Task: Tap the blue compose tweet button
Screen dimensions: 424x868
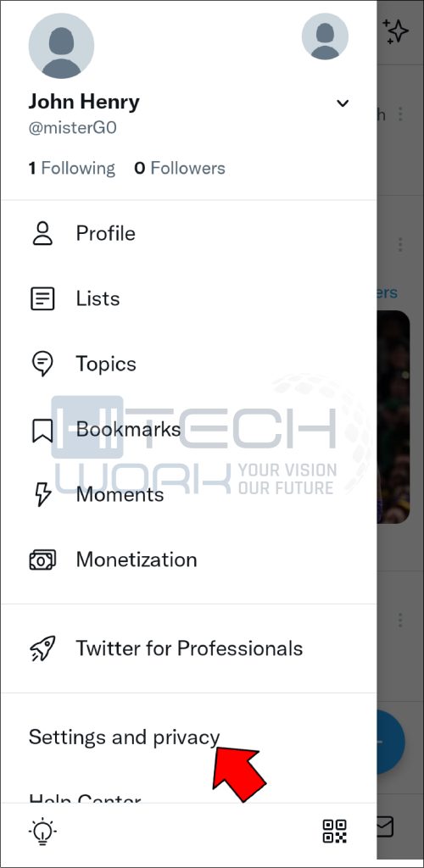Action: [x=391, y=741]
